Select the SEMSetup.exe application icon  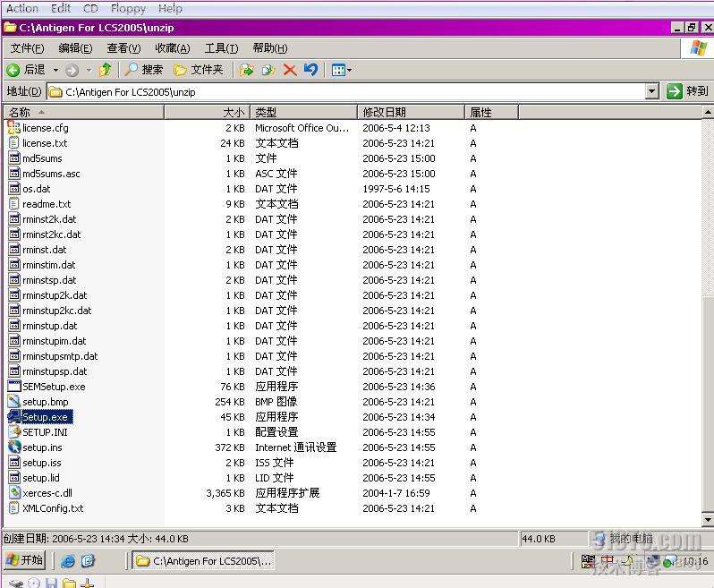point(14,387)
